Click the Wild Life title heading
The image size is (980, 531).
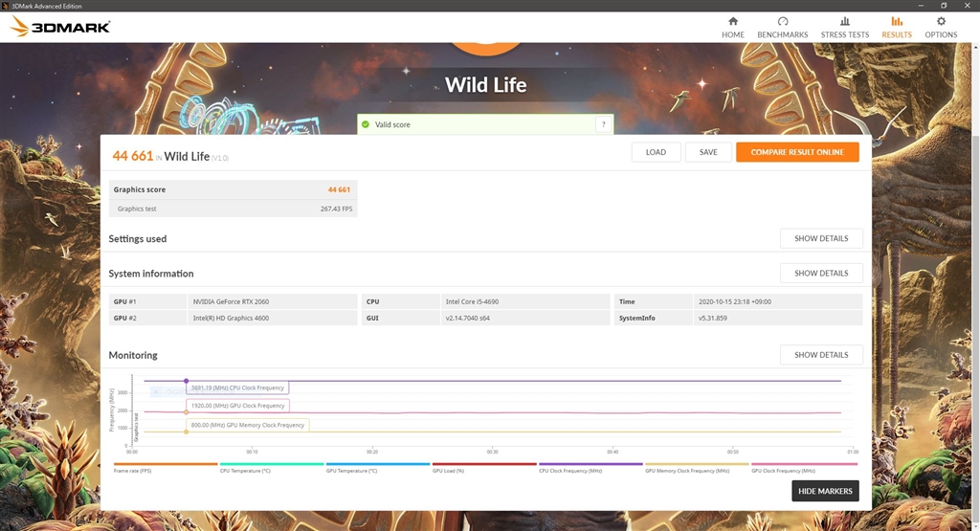click(485, 84)
